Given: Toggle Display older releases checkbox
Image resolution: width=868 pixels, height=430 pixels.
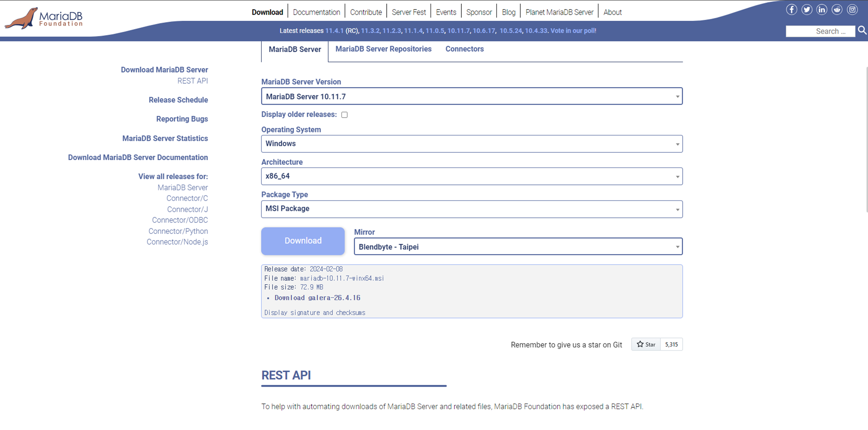Looking at the screenshot, I should click(345, 115).
